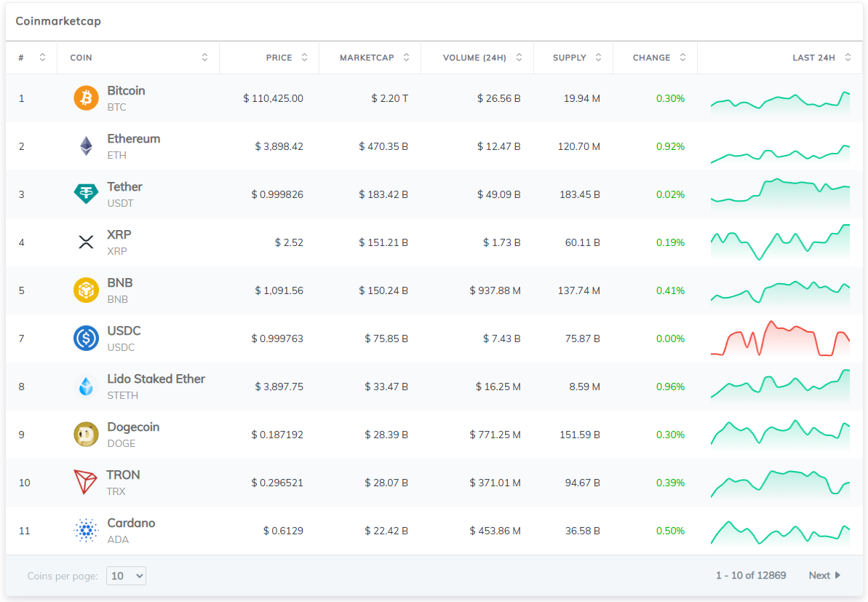Go to Next page of coins

[824, 576]
